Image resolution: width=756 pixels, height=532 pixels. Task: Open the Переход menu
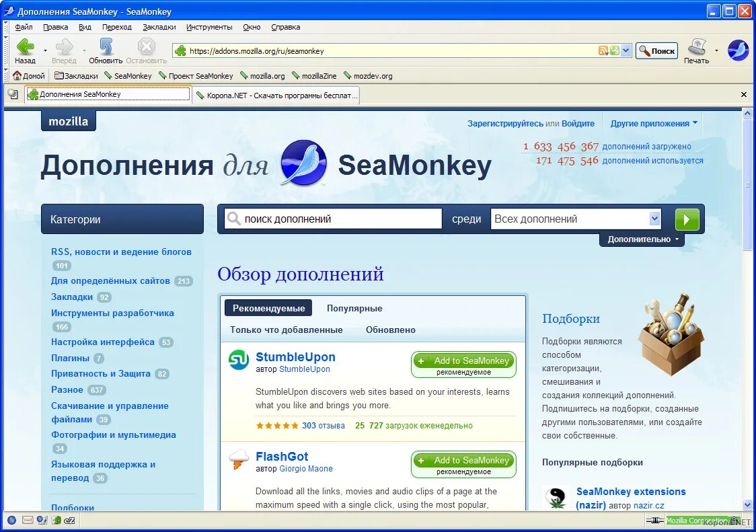click(x=116, y=27)
